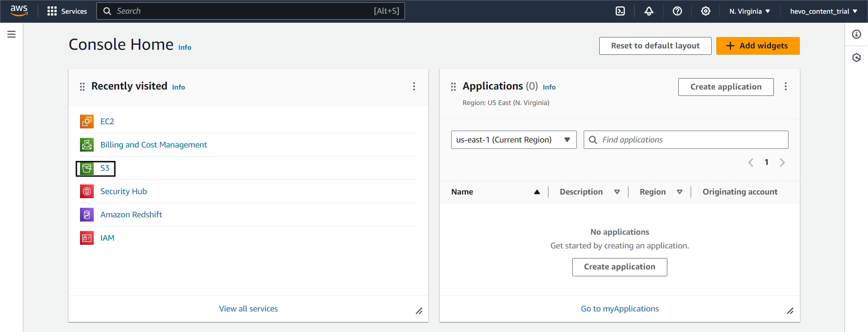This screenshot has height=332, width=868.
Task: Click View all services
Action: coord(248,309)
